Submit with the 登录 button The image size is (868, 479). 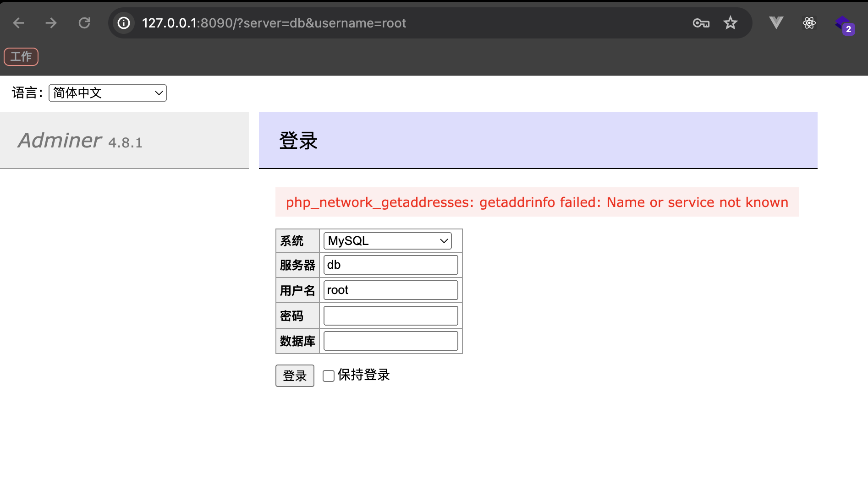[295, 376]
